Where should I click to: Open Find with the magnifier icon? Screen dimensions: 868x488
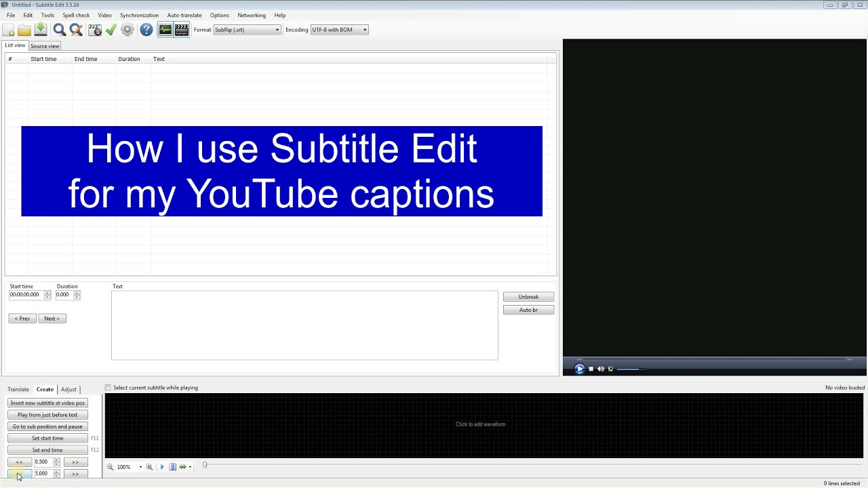tap(60, 30)
